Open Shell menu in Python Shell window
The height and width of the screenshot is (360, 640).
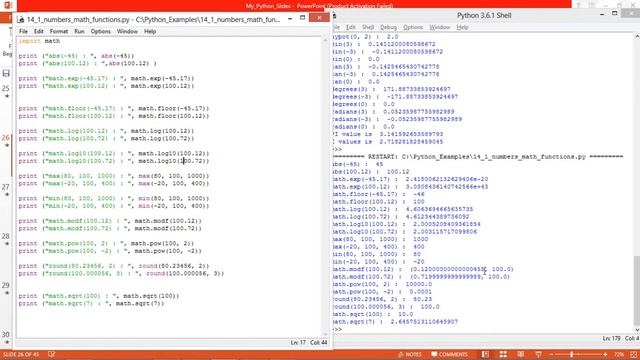(x=368, y=27)
